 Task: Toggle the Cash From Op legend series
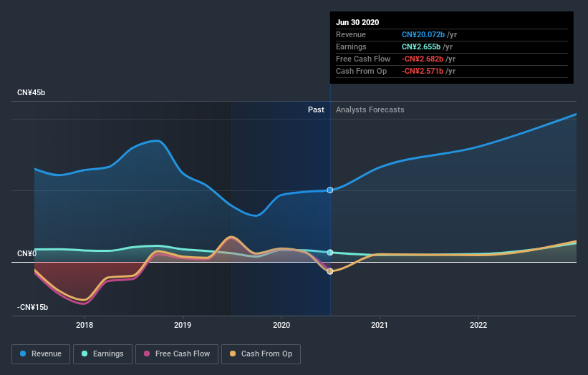point(261,354)
